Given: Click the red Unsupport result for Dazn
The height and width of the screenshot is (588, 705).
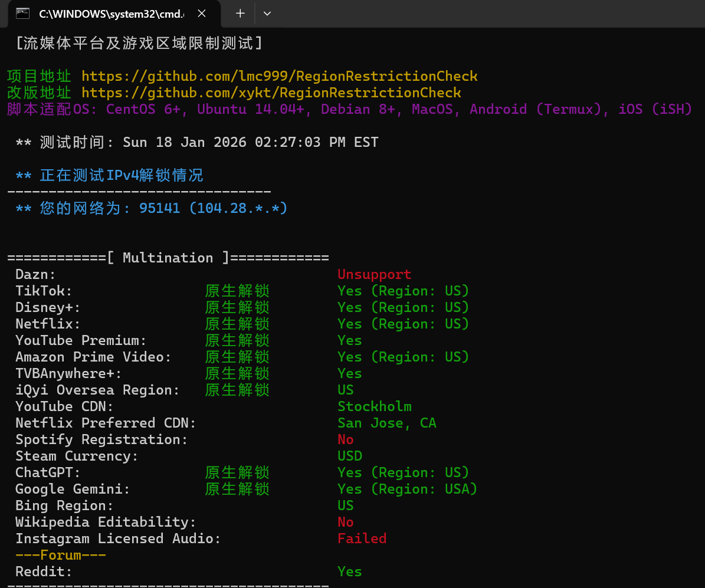Looking at the screenshot, I should coord(374,274).
